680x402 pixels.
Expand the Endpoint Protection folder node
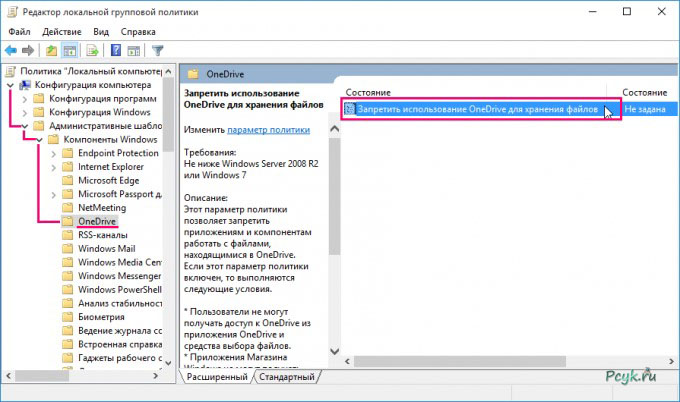click(53, 153)
